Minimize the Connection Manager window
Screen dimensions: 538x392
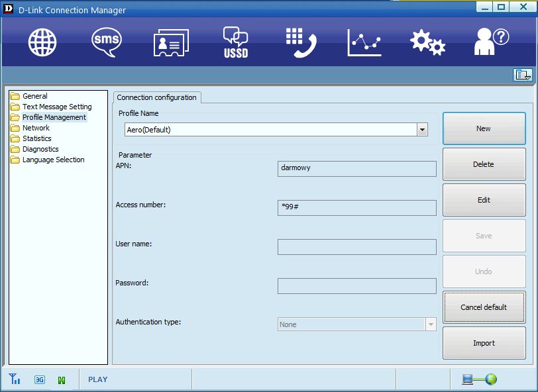(x=485, y=7)
